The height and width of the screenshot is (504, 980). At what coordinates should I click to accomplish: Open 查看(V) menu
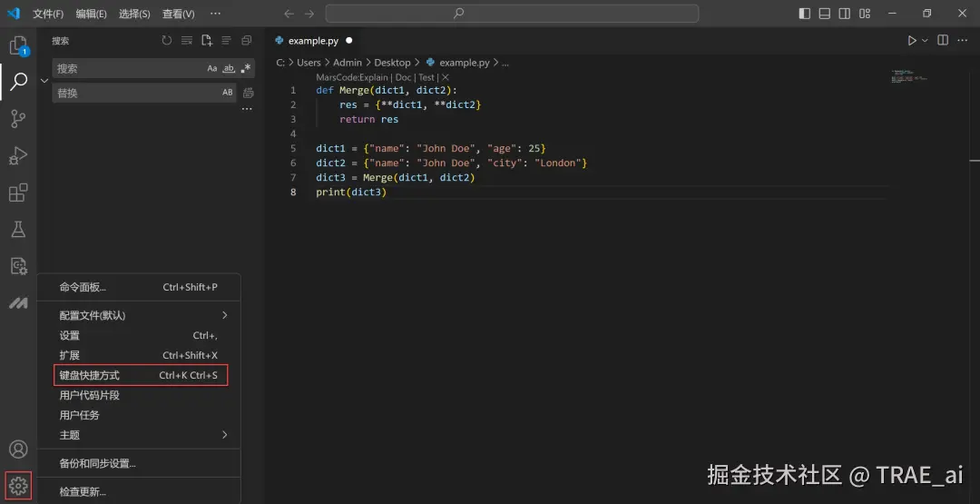[178, 14]
